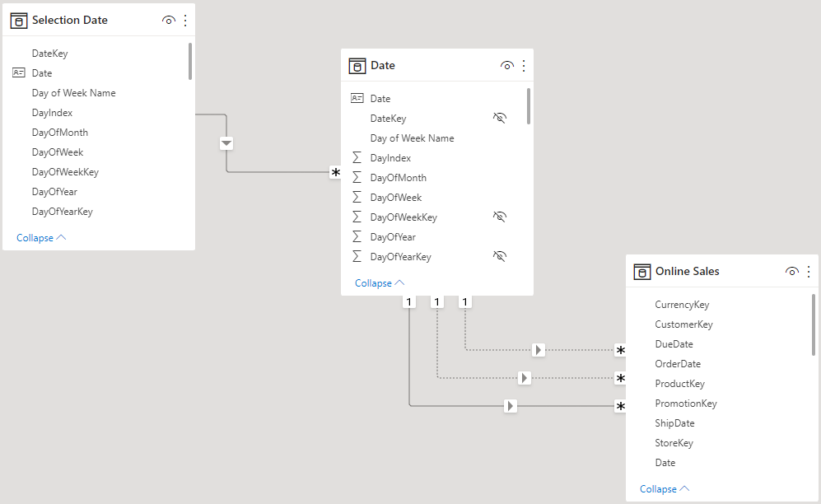821x504 pixels.
Task: Select the filter direction arrow on the solid Date–Online Sales relationship
Action: coord(510,406)
